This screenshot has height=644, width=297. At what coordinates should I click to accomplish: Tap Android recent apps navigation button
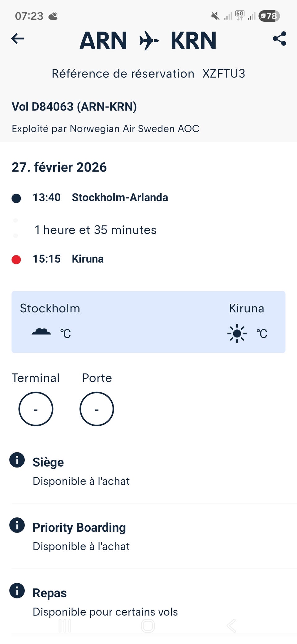65,626
